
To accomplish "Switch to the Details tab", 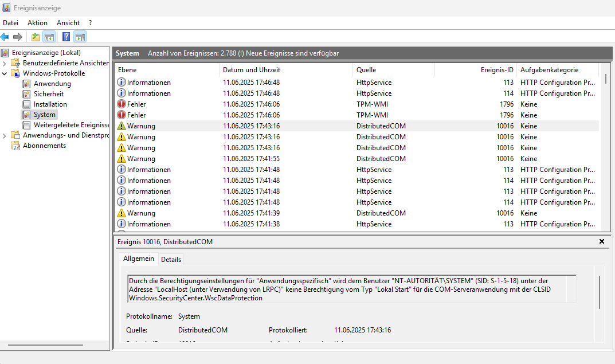I will coord(171,259).
